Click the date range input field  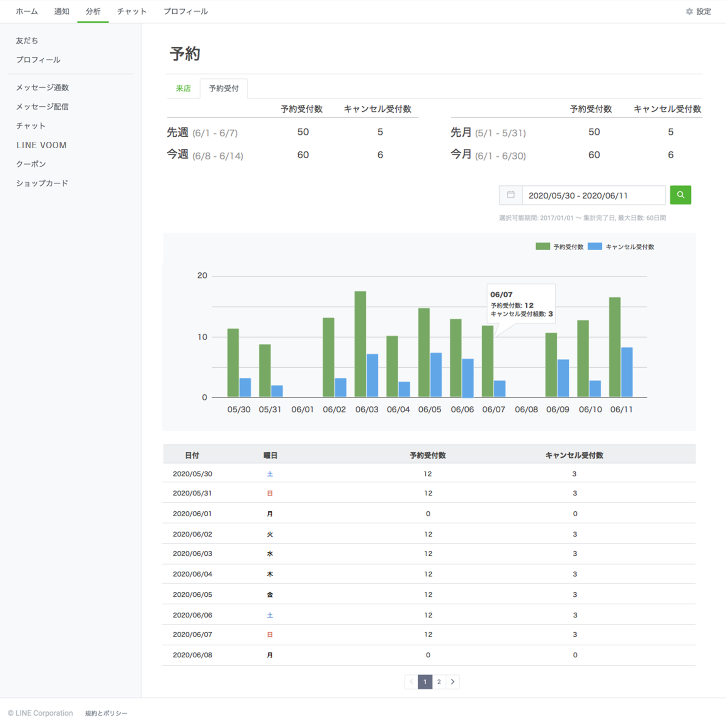click(593, 195)
